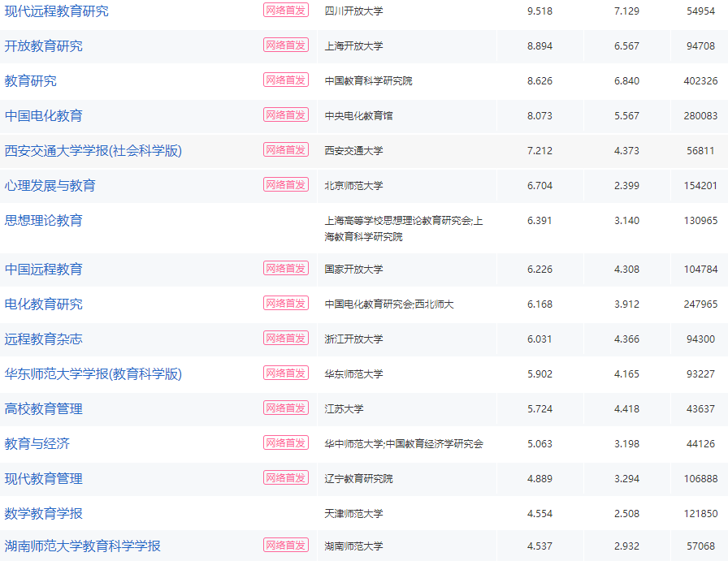The image size is (728, 561).
Task: Click 网络首发 badge beside 开放教育研究
Action: [286, 45]
